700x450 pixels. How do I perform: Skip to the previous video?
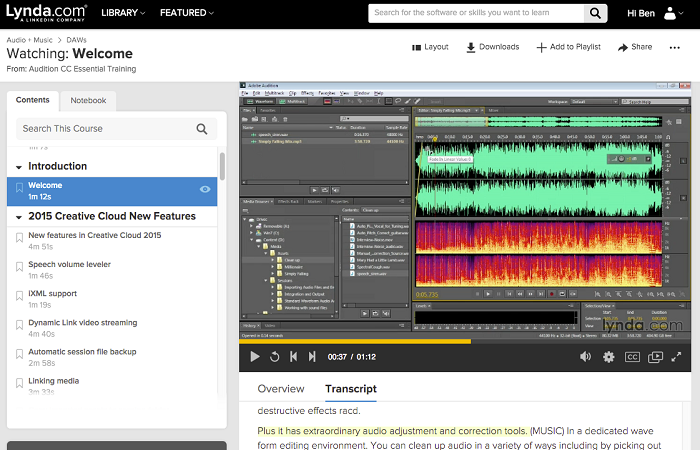294,356
